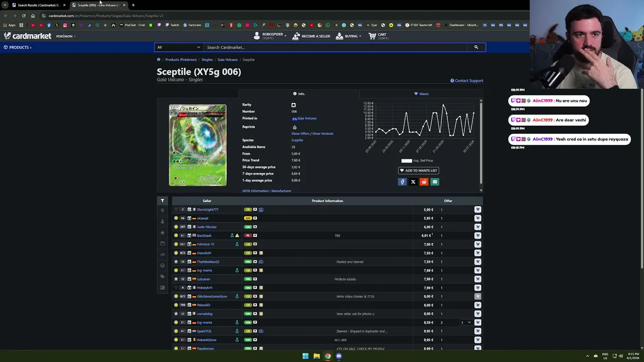Expand the BOBOSPIDER account menu
This screenshot has height=362, width=644.
point(270,36)
